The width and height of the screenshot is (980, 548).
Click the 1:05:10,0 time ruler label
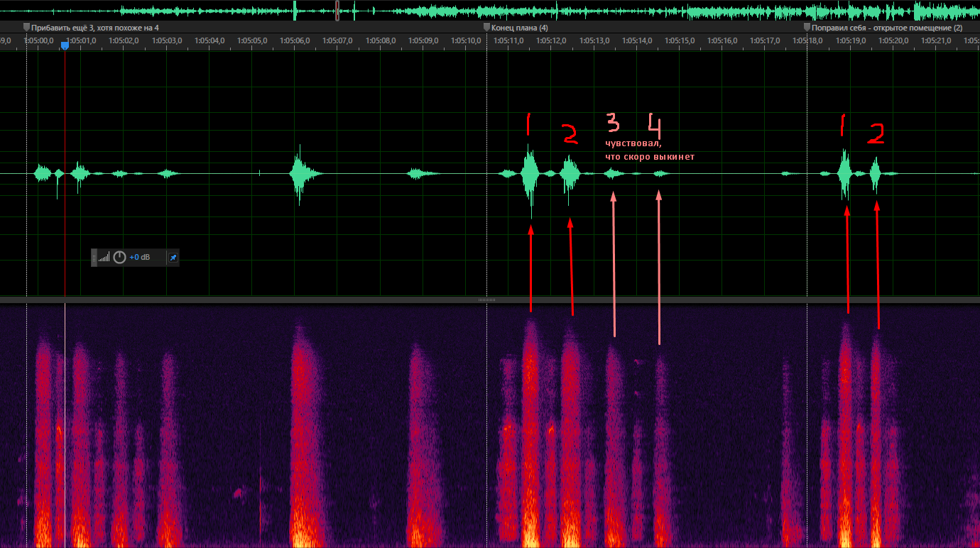click(x=466, y=40)
